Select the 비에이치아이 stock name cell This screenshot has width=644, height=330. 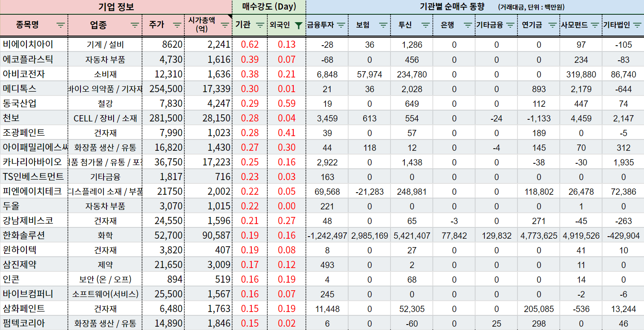tap(34, 44)
